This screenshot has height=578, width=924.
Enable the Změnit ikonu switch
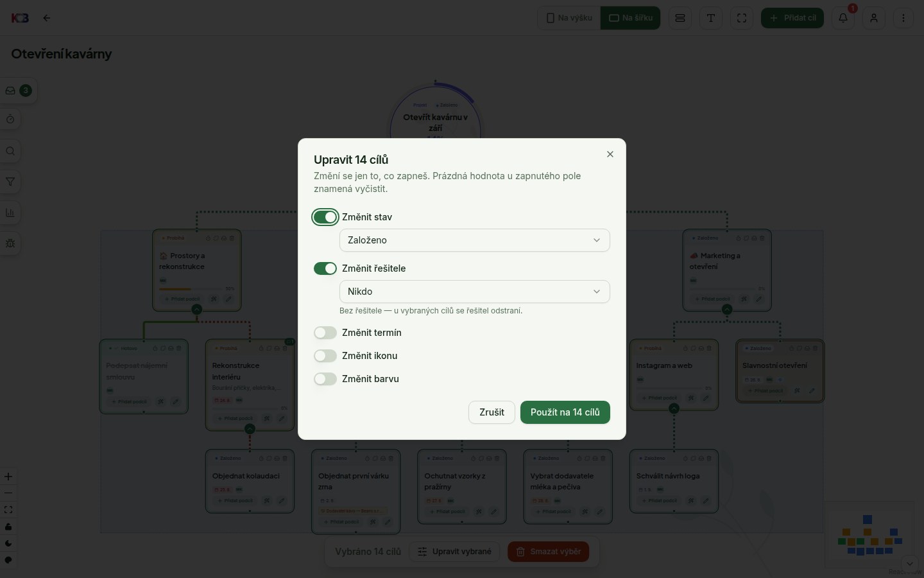pos(325,356)
